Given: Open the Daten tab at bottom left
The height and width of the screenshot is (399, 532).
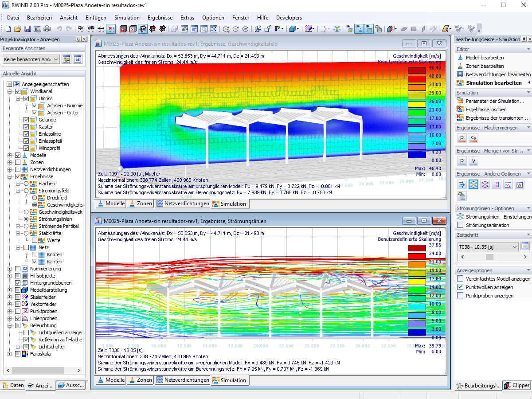Looking at the screenshot, I should point(13,386).
